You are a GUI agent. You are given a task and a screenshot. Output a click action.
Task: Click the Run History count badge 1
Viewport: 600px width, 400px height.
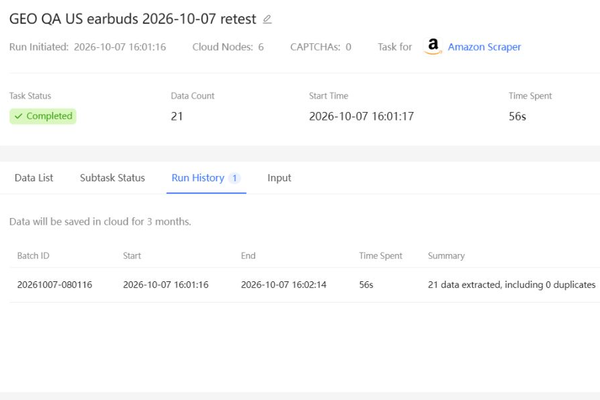coord(235,178)
